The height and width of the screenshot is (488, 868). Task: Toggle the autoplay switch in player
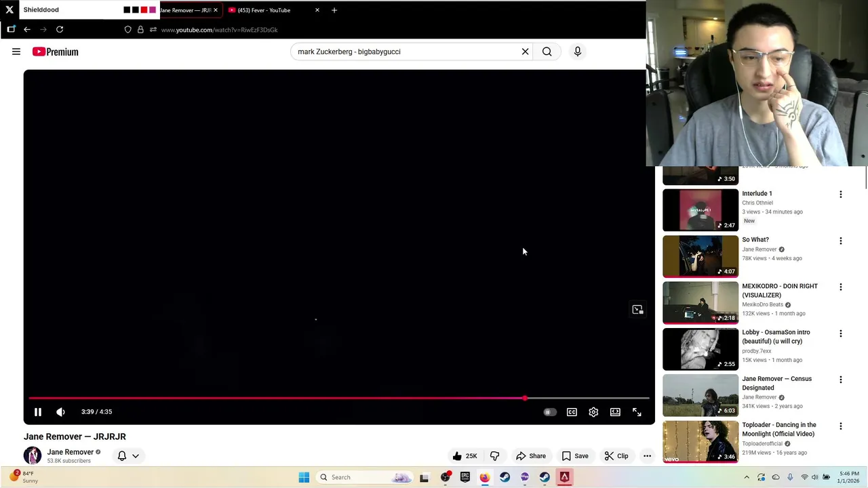[549, 412]
